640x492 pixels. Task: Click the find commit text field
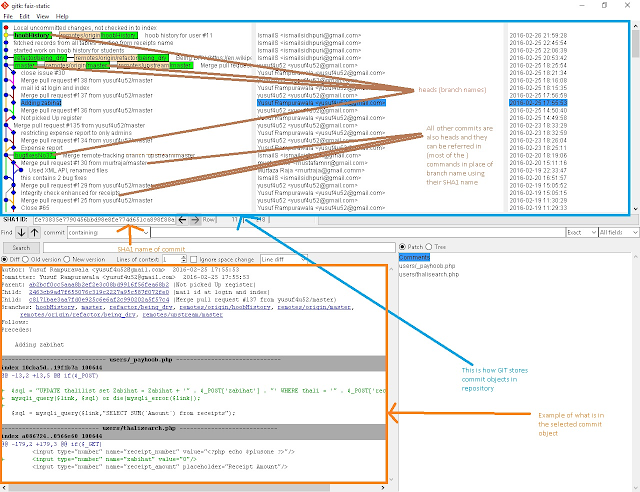(x=358, y=233)
